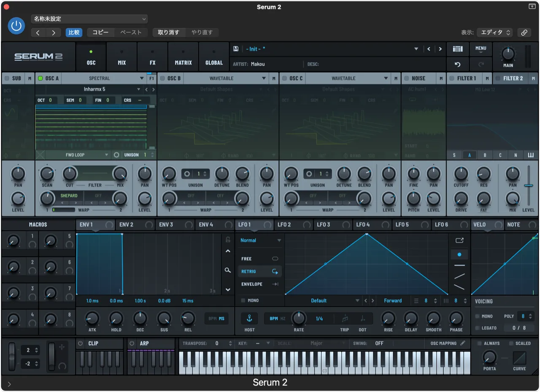Image resolution: width=540 pixels, height=392 pixels.
Task: Toggle the plugin power bypass button
Action: point(16,26)
